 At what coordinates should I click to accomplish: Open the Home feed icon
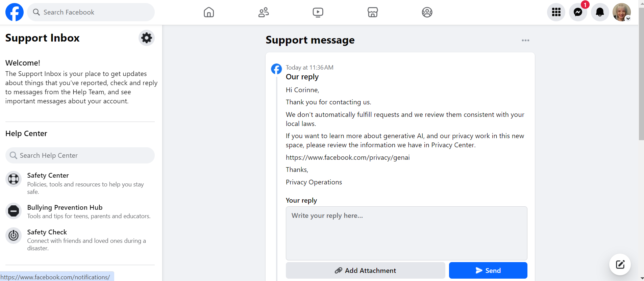(209, 12)
